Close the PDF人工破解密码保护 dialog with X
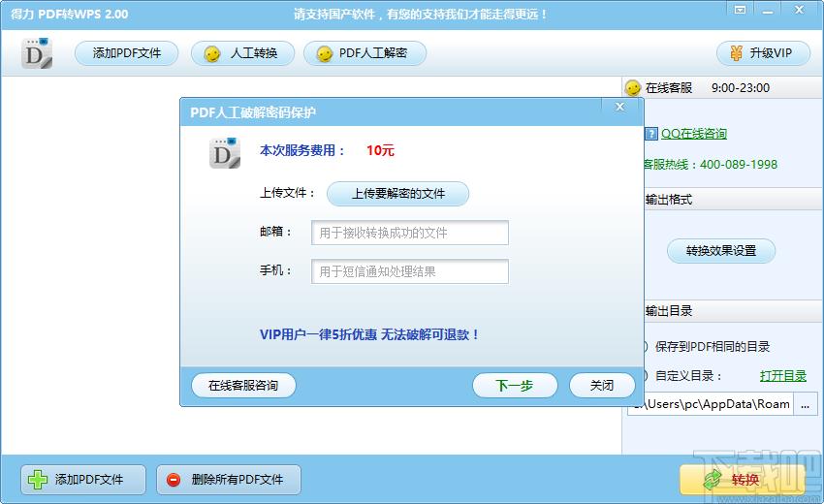The image size is (824, 504). coord(620,107)
